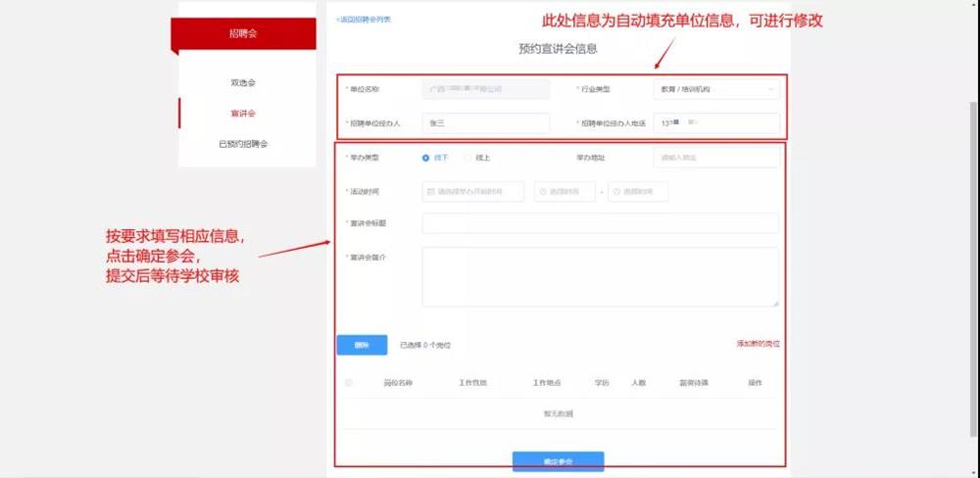Open the end time dropdown for 活动时间
The image size is (980, 478).
(x=638, y=191)
